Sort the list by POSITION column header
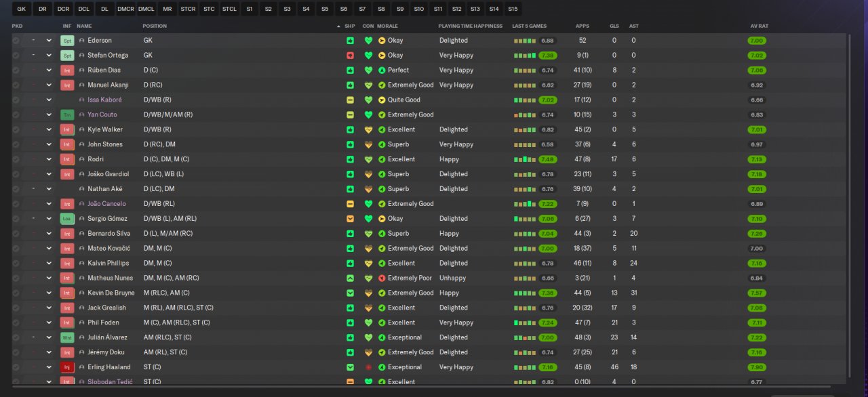Image resolution: width=868 pixels, height=397 pixels. [x=155, y=26]
